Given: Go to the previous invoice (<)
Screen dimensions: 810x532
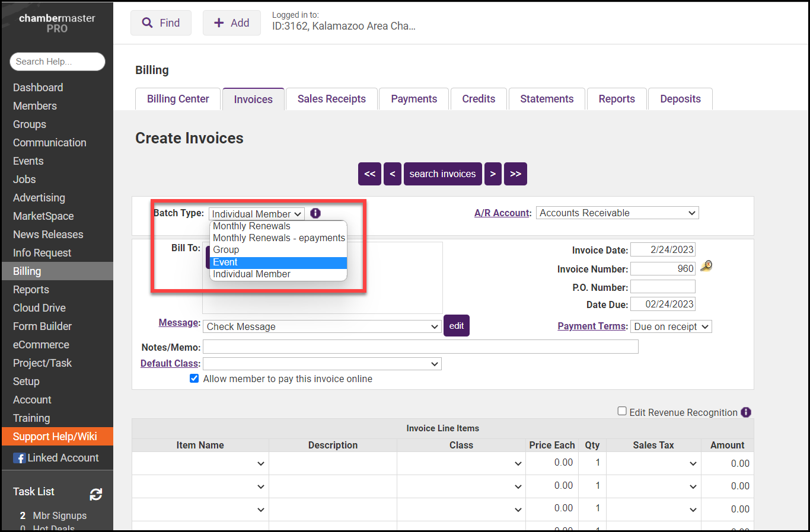Looking at the screenshot, I should coord(392,174).
